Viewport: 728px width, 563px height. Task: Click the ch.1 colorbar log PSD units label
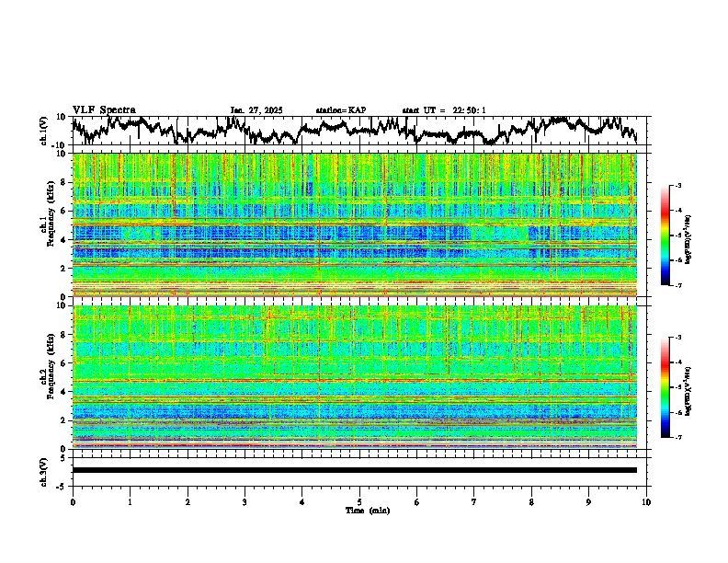coord(688,240)
